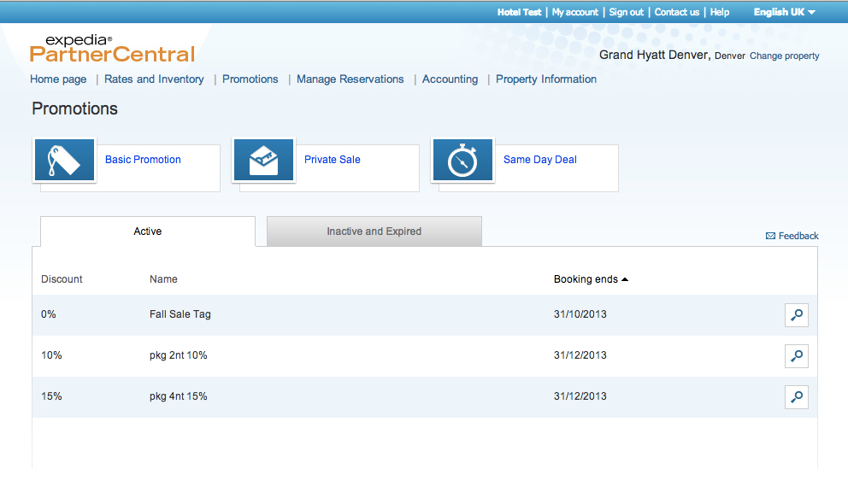This screenshot has height=504, width=848.
Task: Expand the English UK language dropdown
Action: [x=784, y=12]
